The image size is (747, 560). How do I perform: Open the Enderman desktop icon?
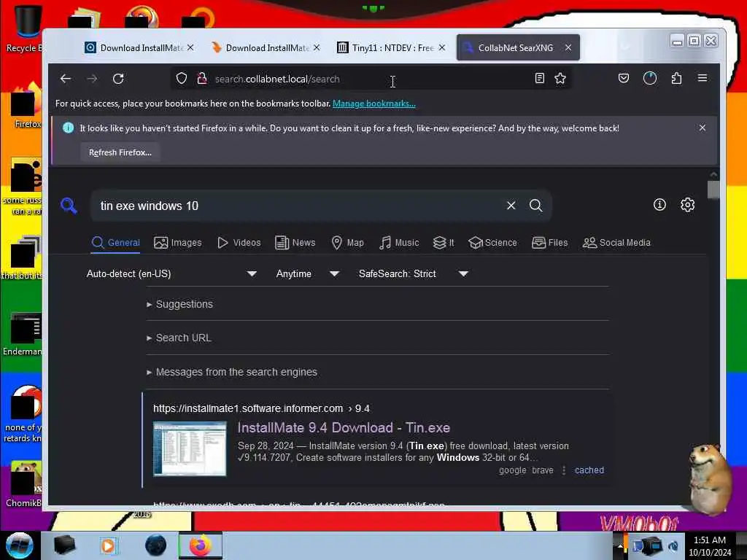(24, 335)
